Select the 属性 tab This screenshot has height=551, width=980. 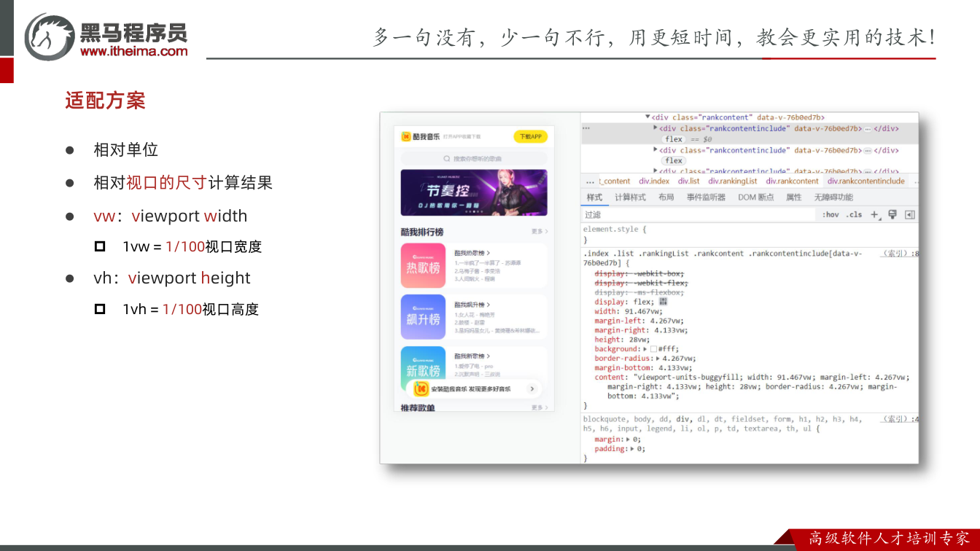793,198
